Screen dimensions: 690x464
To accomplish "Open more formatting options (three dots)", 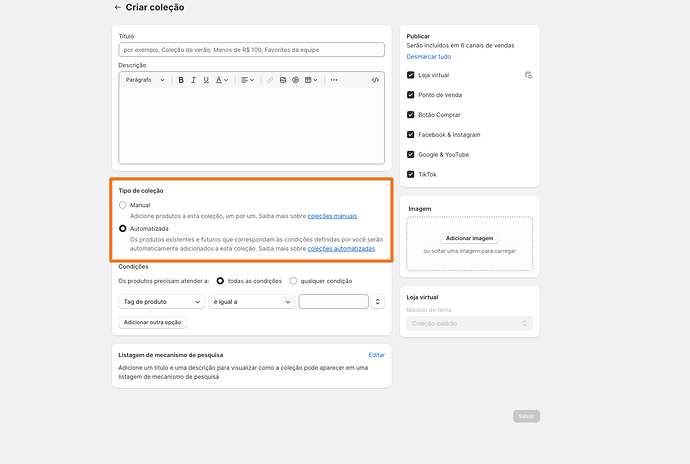I will pos(334,80).
